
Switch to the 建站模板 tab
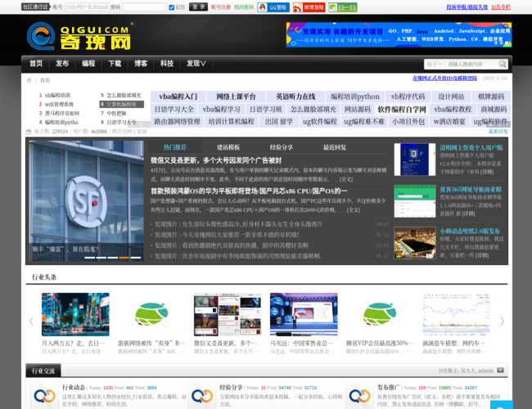coord(228,147)
